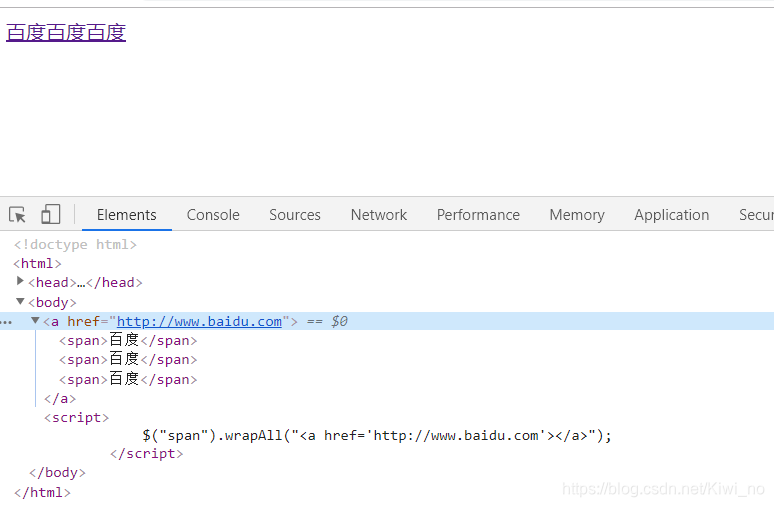This screenshot has height=507, width=774.
Task: Open the partly hidden Security tab
Action: [756, 215]
